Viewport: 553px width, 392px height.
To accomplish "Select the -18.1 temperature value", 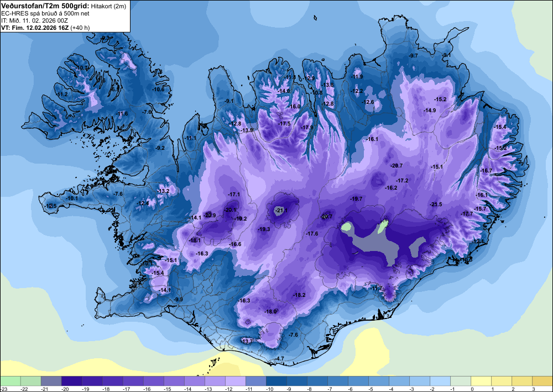I will 195,241.
